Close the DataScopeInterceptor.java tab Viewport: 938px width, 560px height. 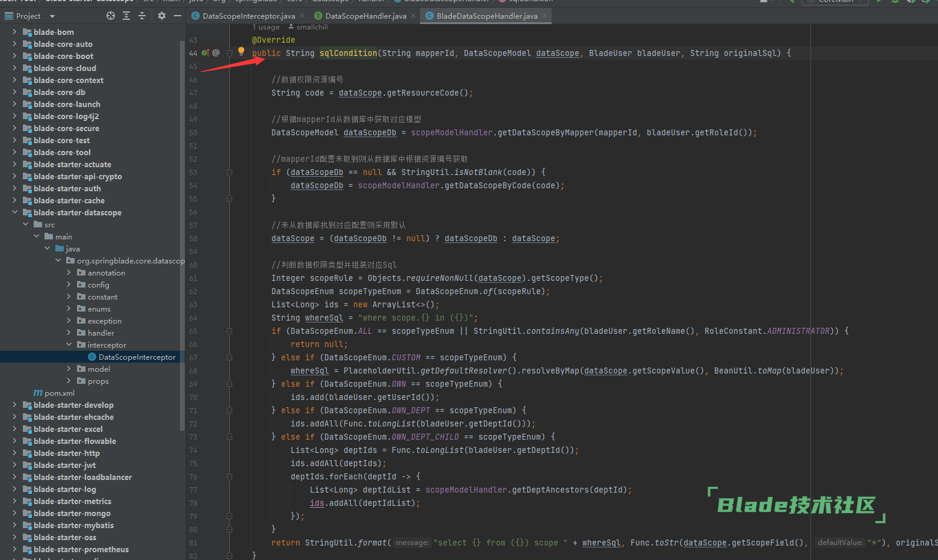tap(302, 16)
